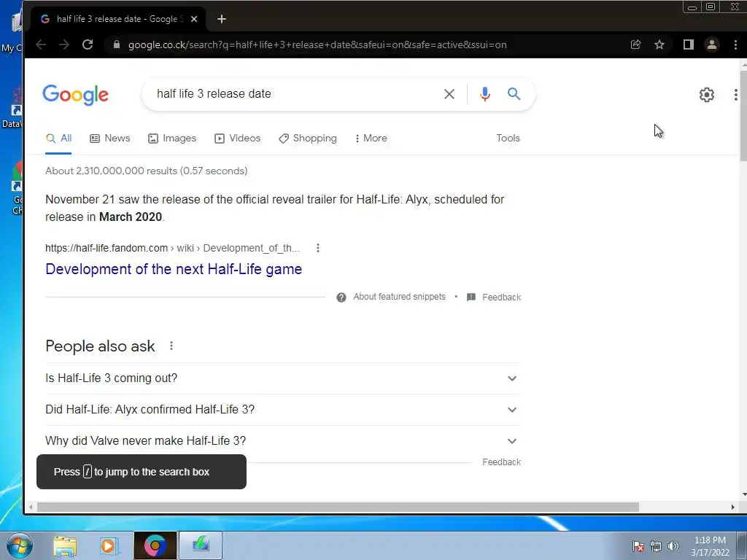The image size is (747, 560).
Task: Reload the page in Chrome
Action: click(88, 44)
